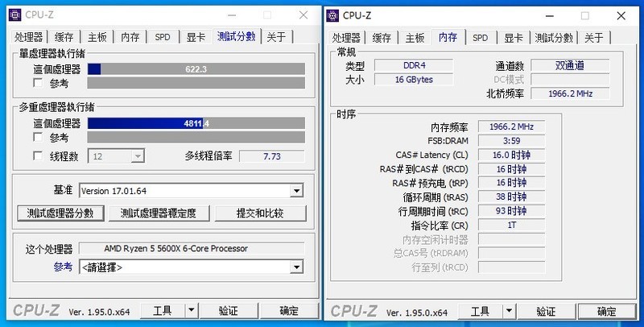Click the blue 參考 label link
The image size is (644, 327).
[63, 267]
